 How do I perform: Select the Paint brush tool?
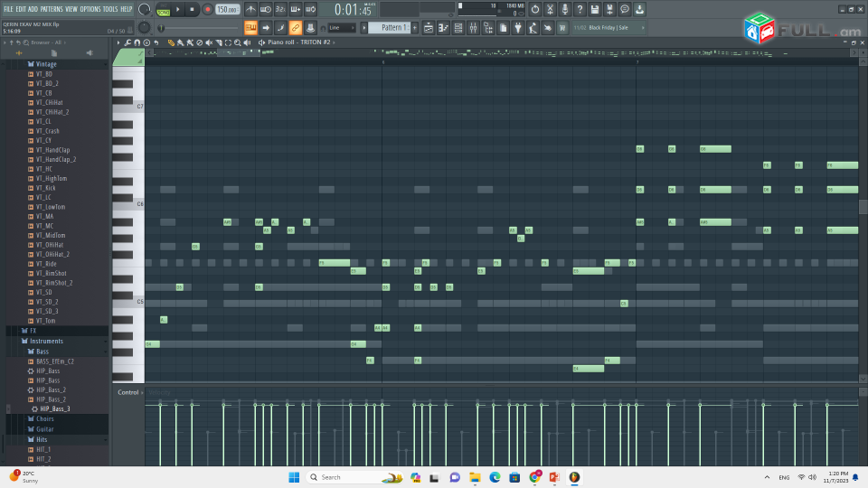[180, 42]
